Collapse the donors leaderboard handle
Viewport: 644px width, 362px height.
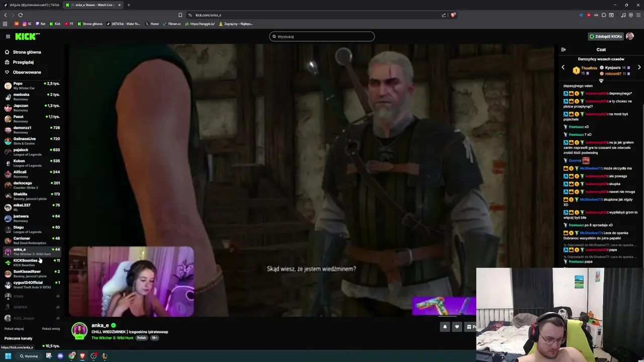601,80
